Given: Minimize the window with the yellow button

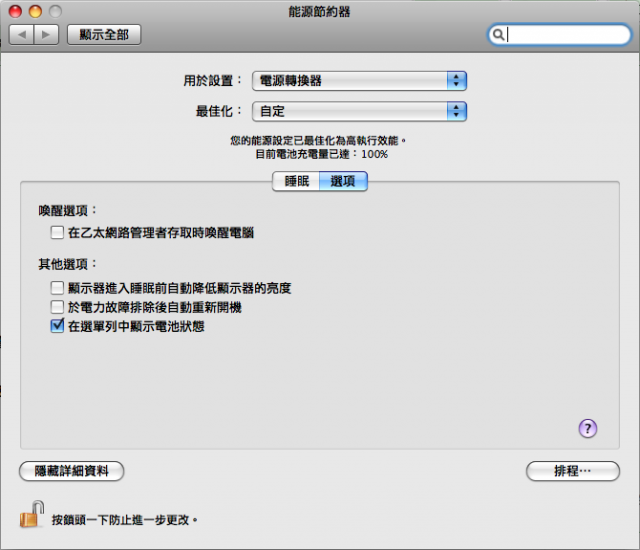Looking at the screenshot, I should (x=35, y=11).
